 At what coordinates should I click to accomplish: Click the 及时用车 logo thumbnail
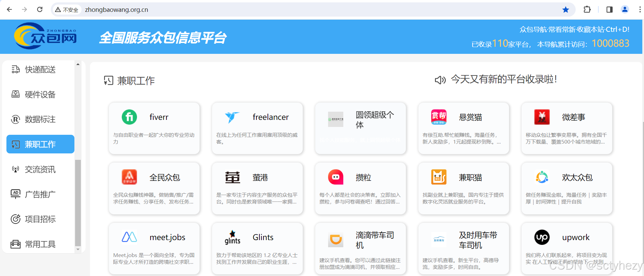tap(439, 240)
